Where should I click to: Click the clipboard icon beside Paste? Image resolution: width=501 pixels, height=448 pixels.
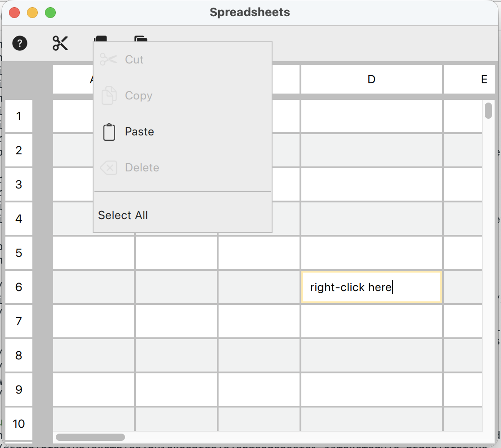point(109,132)
